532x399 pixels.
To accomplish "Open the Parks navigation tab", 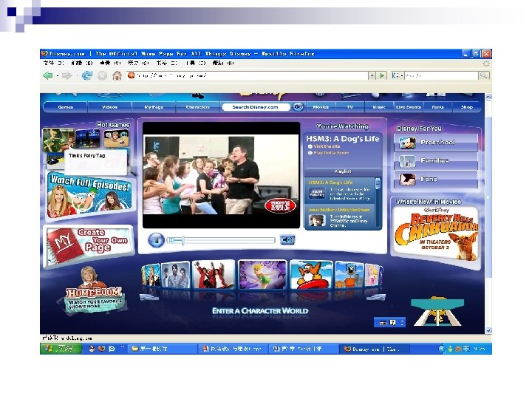I will pyautogui.click(x=437, y=107).
